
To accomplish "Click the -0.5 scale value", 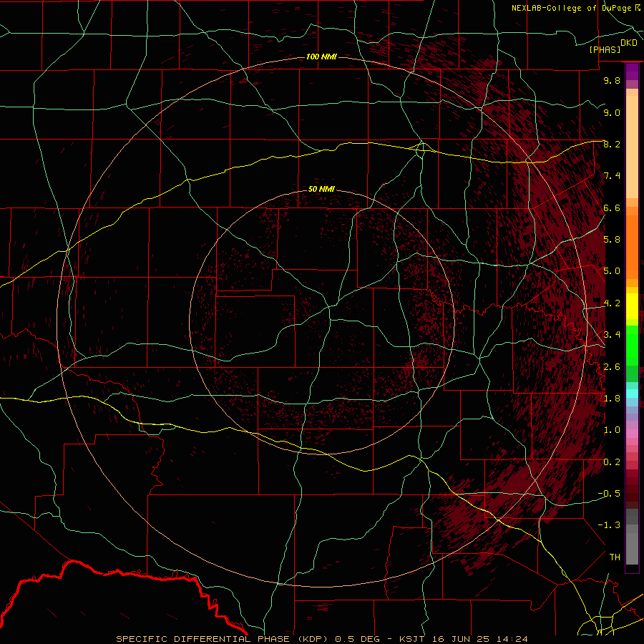I will pos(609,493).
